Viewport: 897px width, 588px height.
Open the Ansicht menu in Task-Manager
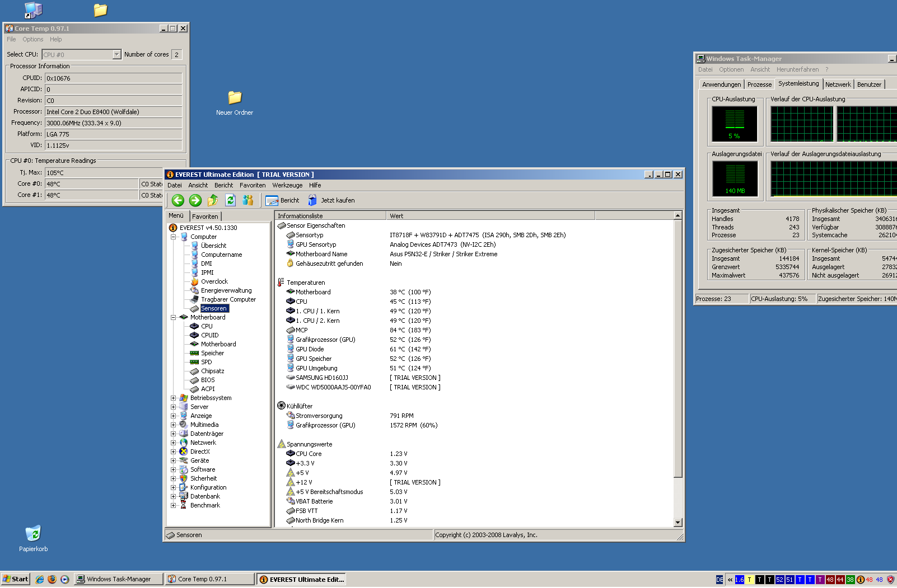[760, 69]
